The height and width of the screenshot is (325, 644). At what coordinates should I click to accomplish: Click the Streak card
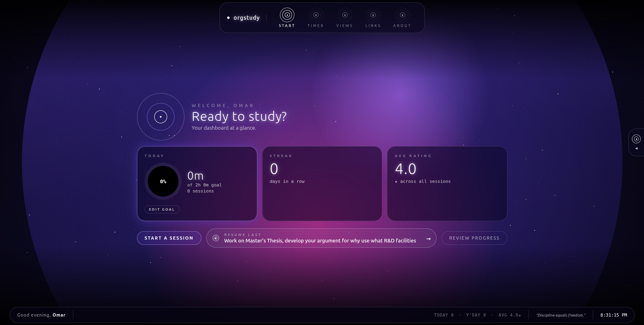322,184
